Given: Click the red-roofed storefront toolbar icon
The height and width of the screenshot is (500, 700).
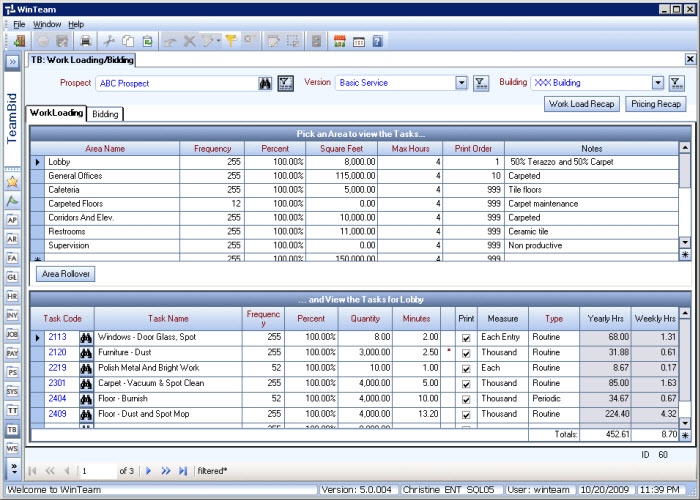Looking at the screenshot, I should [x=340, y=42].
